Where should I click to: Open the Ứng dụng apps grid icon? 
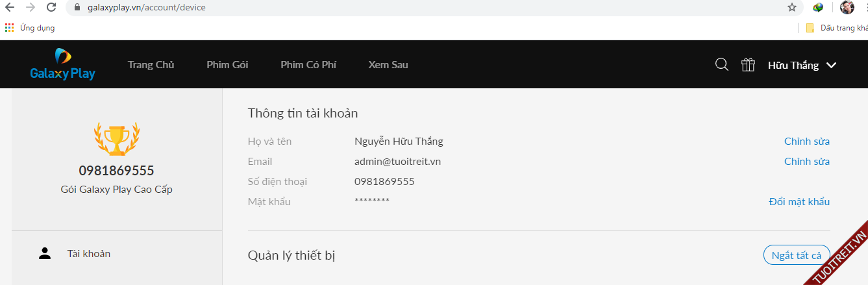(10, 28)
